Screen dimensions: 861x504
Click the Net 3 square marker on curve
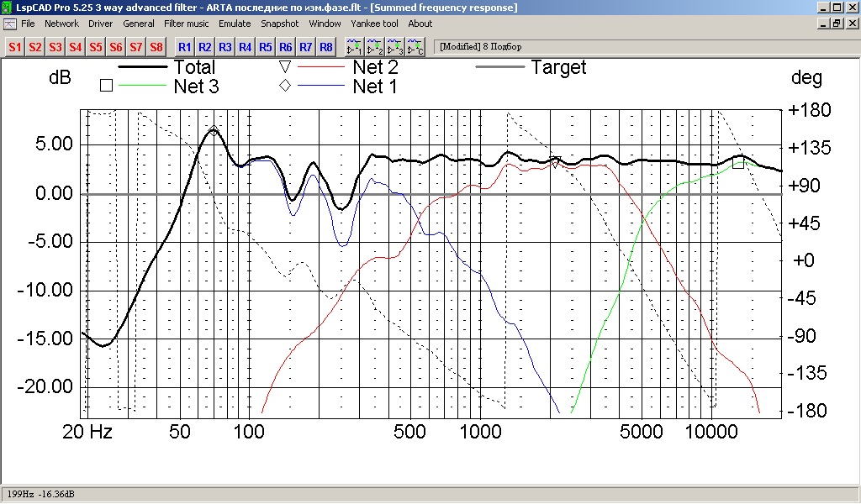pos(738,163)
